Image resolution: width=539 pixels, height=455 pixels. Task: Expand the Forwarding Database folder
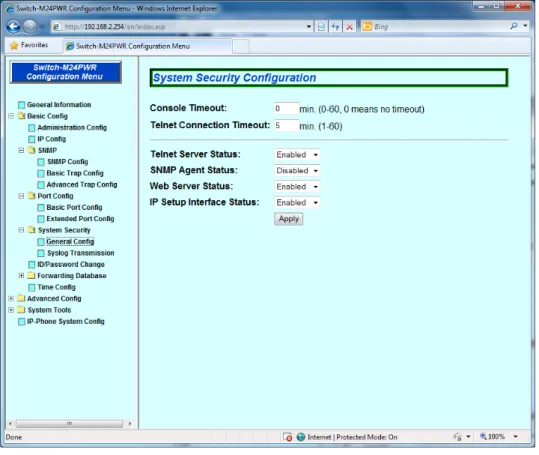tap(21, 276)
